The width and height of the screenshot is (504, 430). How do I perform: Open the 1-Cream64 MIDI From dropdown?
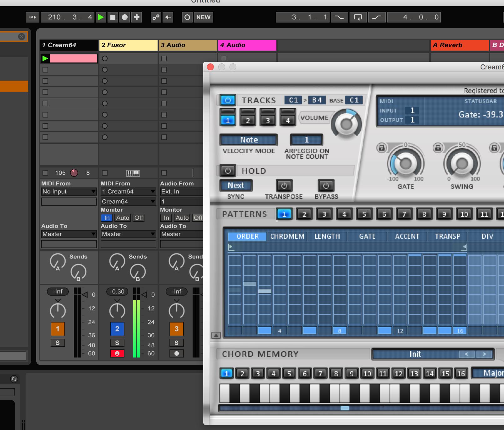coord(129,192)
